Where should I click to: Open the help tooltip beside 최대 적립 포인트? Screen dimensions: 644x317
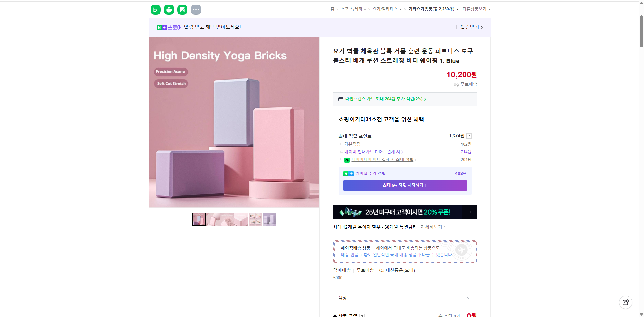(469, 136)
